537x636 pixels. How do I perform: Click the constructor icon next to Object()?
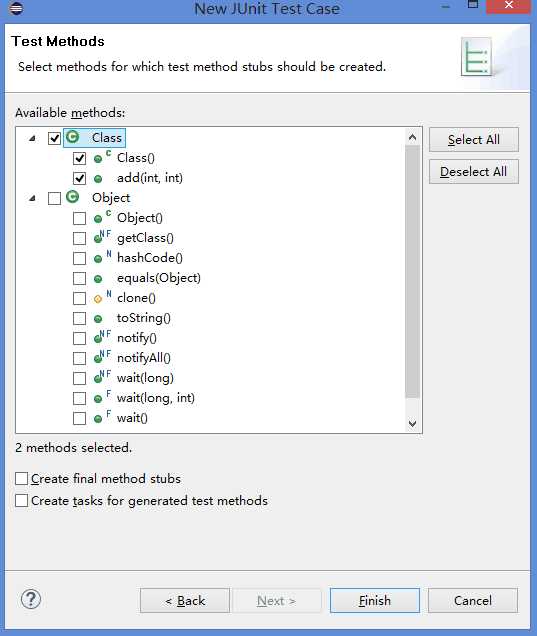(102, 217)
